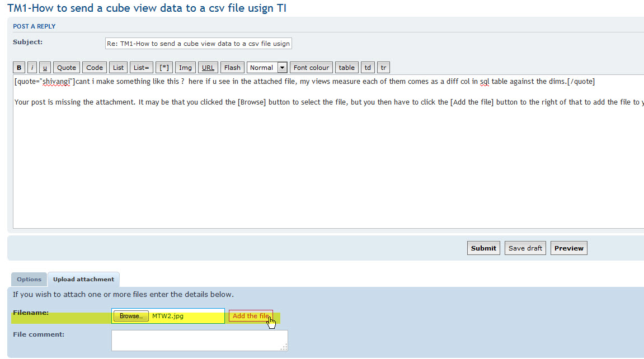Click Browse to choose a file
The height and width of the screenshot is (359, 644).
[x=131, y=316]
